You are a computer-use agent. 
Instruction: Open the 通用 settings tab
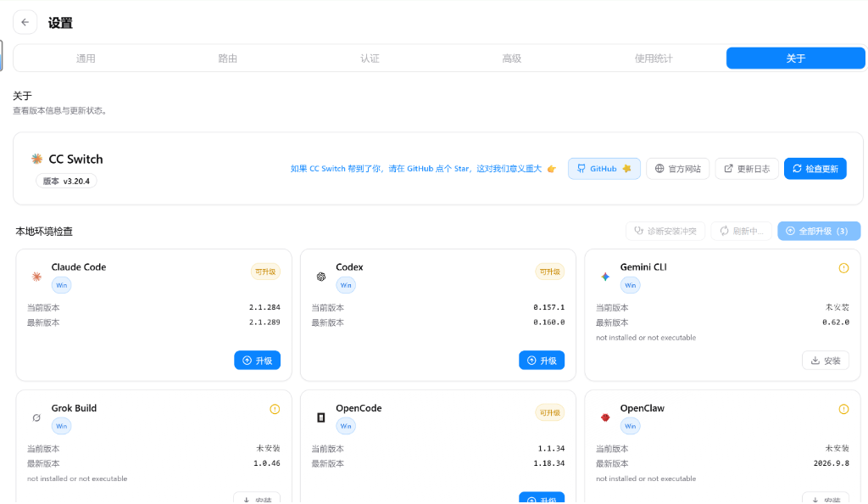click(x=86, y=59)
